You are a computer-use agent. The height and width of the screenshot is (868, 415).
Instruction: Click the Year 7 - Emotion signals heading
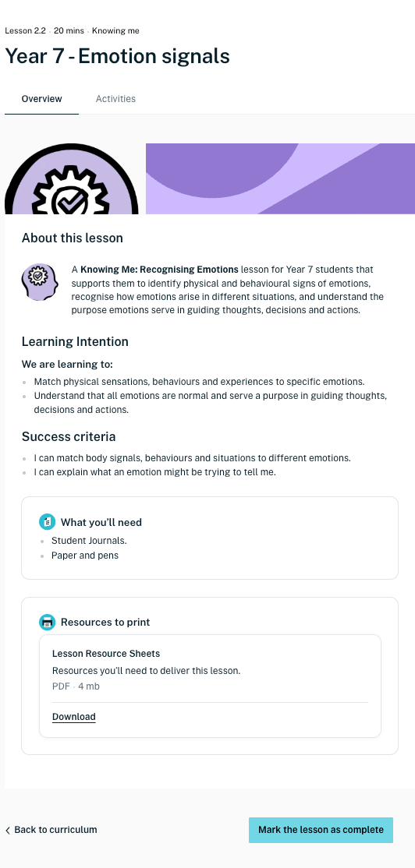point(118,56)
